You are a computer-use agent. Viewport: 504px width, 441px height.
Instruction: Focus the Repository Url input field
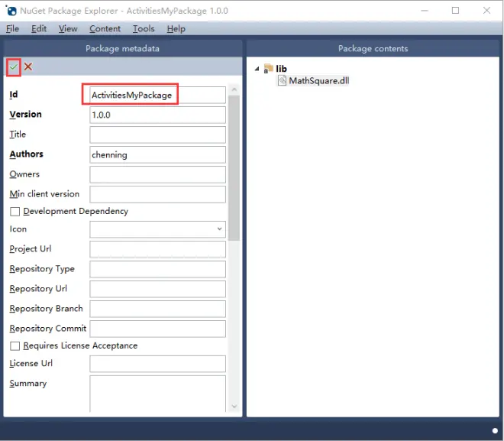click(157, 289)
